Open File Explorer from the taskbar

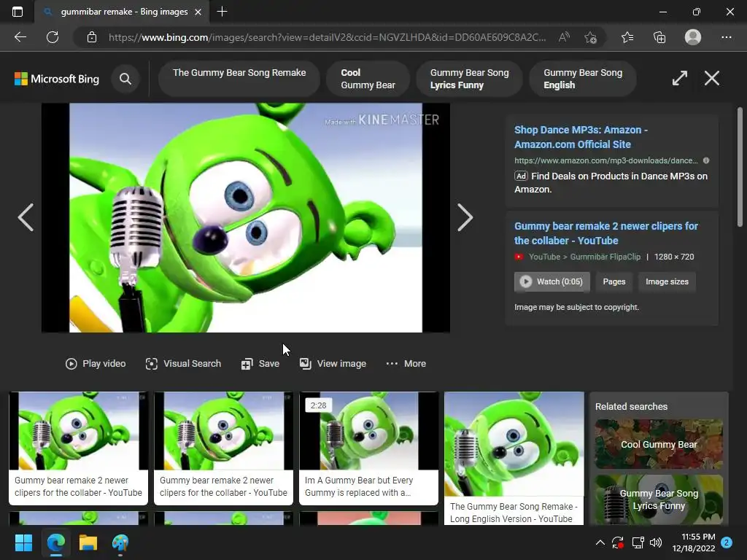click(88, 542)
